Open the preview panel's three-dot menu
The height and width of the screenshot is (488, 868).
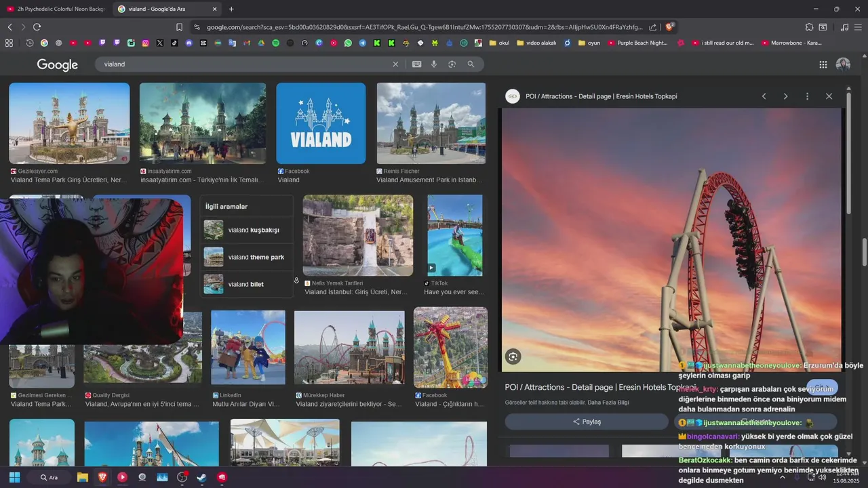tap(807, 96)
